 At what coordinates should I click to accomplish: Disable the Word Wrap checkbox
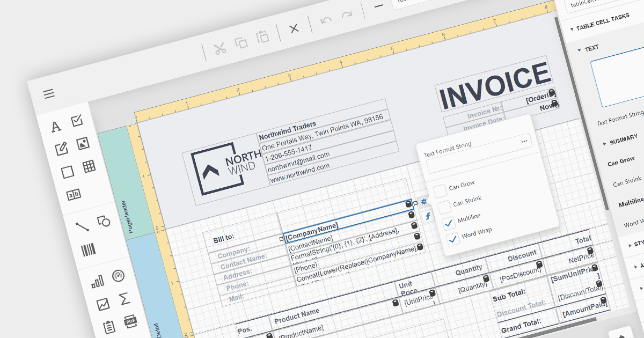[452, 239]
